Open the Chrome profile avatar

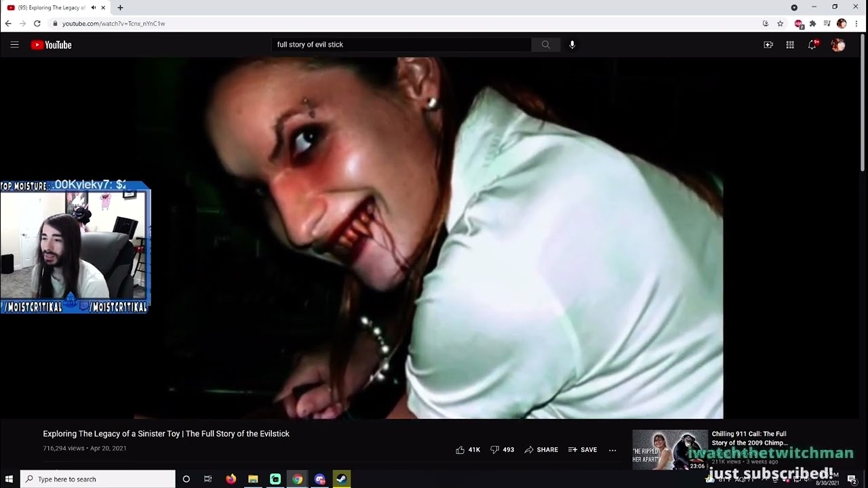(842, 24)
